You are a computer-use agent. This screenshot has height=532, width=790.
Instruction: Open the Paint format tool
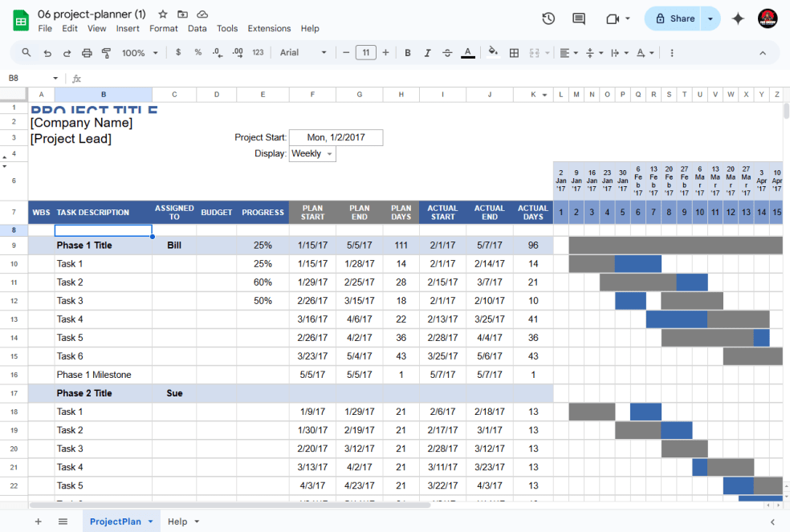105,52
